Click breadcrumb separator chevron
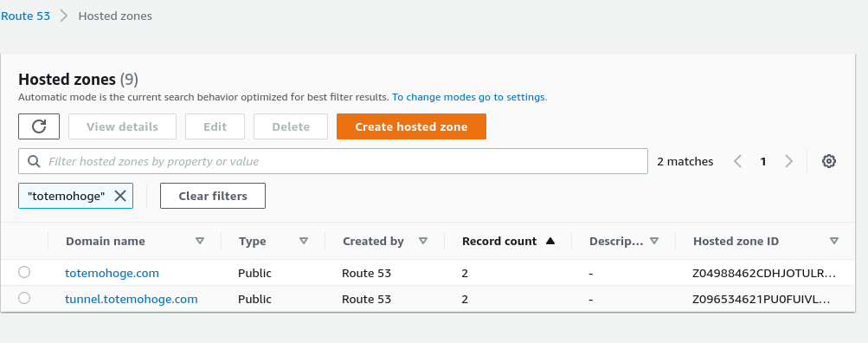Viewport: 868px width, 343px height. coord(64,16)
